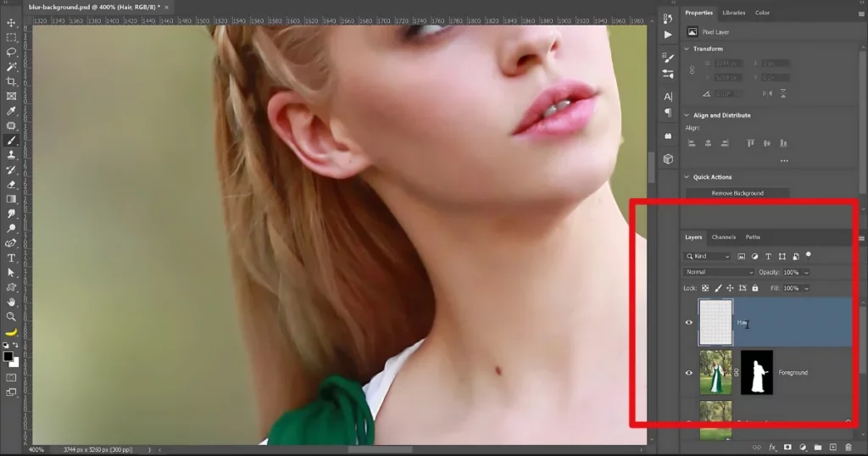This screenshot has height=456, width=868.
Task: Hide the Foreground layer eye icon
Action: pyautogui.click(x=688, y=373)
